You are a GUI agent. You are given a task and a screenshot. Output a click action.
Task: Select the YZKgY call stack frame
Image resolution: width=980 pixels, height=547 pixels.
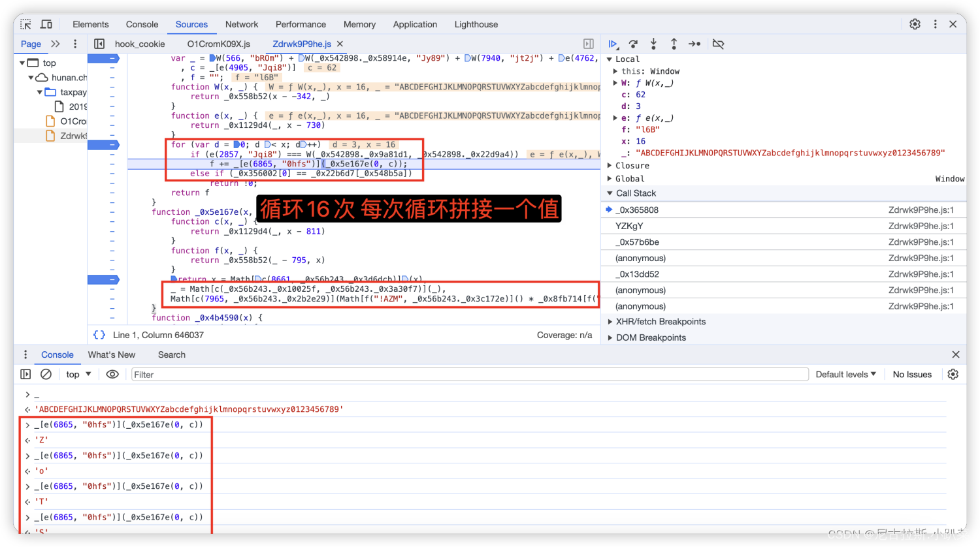pos(783,226)
